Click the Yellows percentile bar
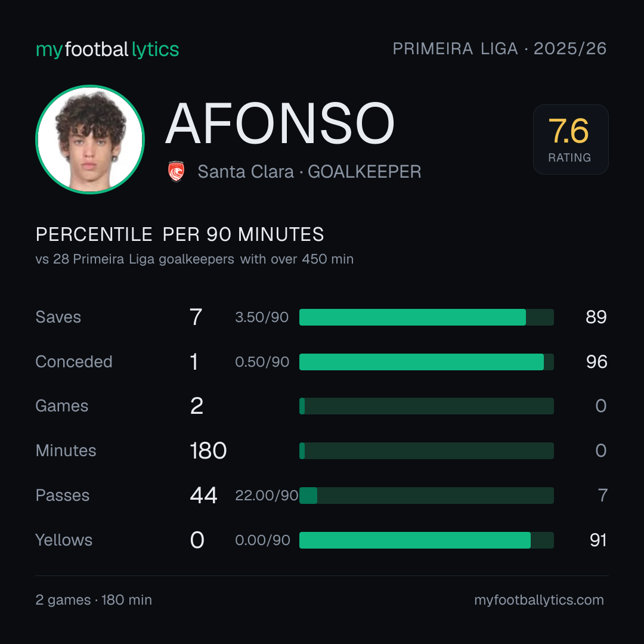The image size is (644, 644). click(x=426, y=540)
